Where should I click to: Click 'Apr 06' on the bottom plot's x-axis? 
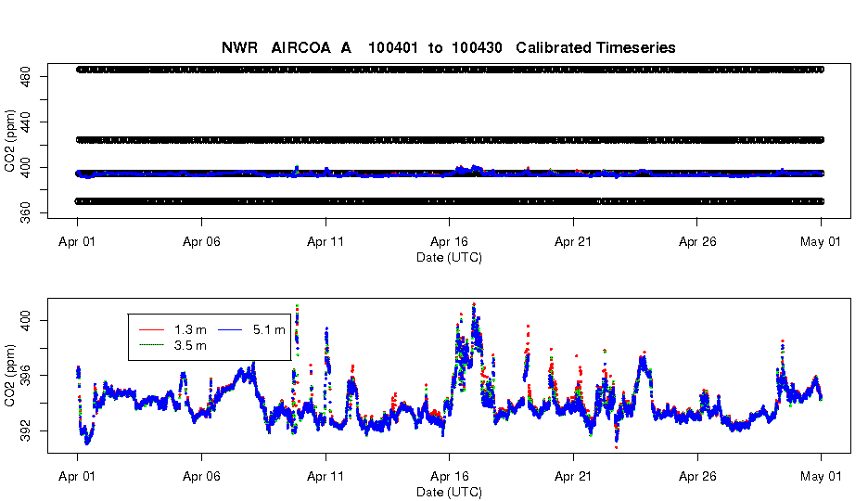(201, 476)
